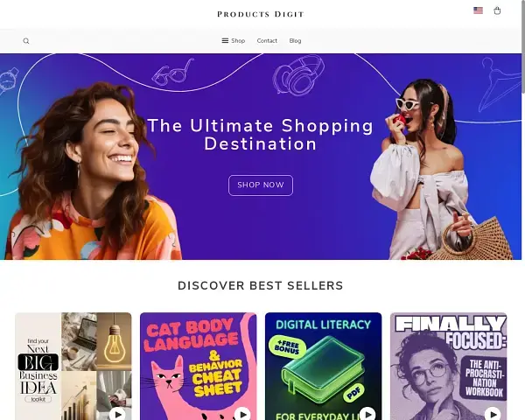Viewport: 525px width, 420px height.
Task: Go to the Contact page
Action: pyautogui.click(x=267, y=40)
